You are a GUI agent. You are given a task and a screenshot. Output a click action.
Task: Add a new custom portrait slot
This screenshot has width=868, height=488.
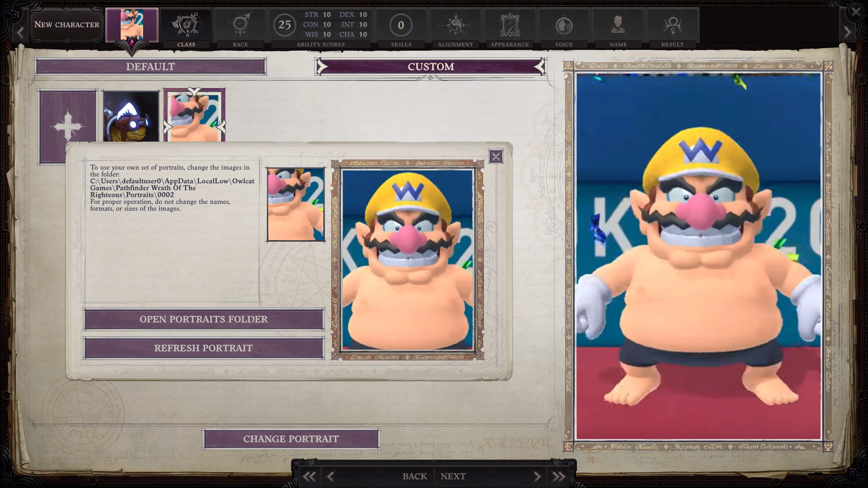pos(68,127)
